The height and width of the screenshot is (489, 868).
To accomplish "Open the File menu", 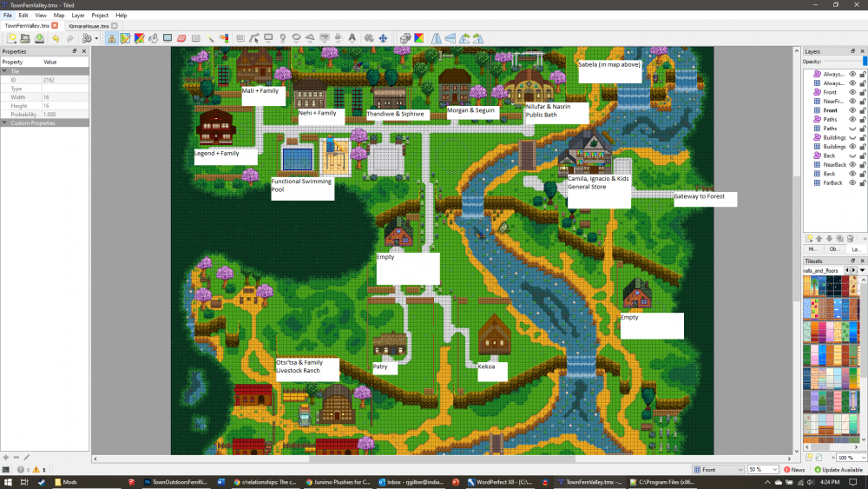I will pos(7,16).
